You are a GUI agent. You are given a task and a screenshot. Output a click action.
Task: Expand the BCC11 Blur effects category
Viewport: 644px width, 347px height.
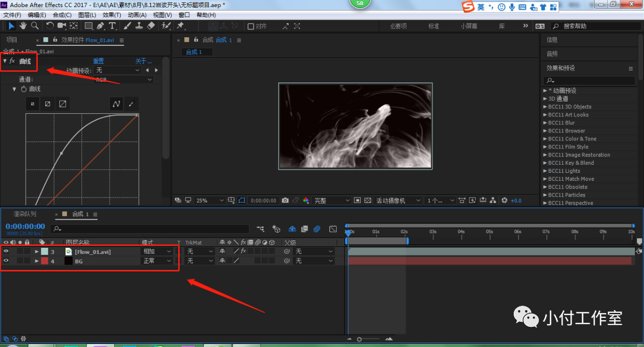(545, 123)
